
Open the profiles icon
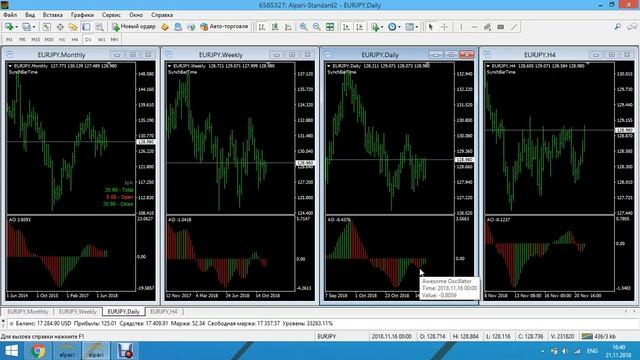tap(26, 27)
